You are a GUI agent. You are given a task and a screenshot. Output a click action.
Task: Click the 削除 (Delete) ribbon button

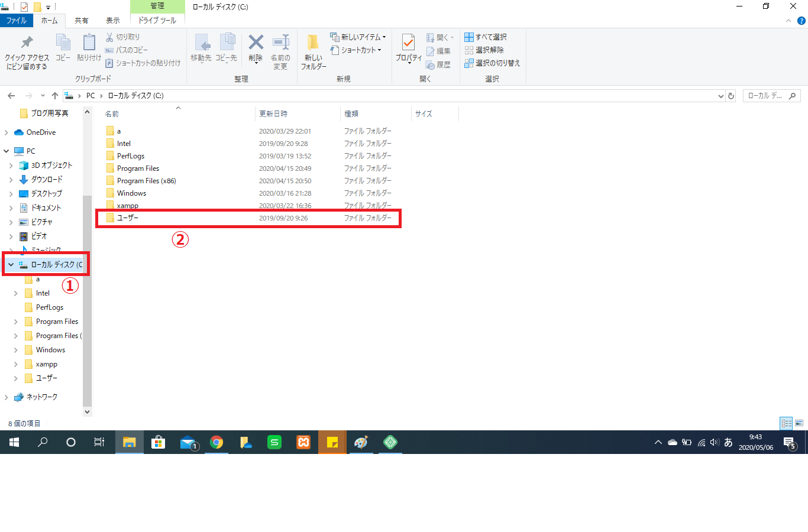click(256, 48)
